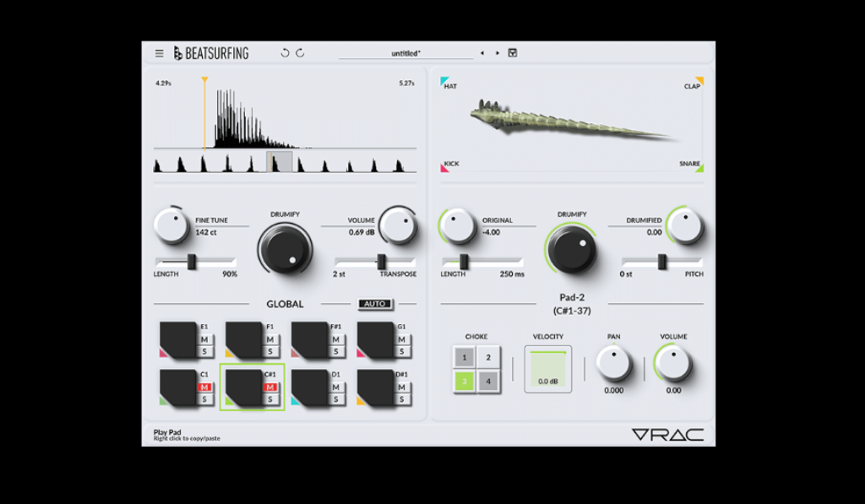Click the Pad-2 (C#1-37) label
This screenshot has width=865, height=504.
click(x=572, y=304)
